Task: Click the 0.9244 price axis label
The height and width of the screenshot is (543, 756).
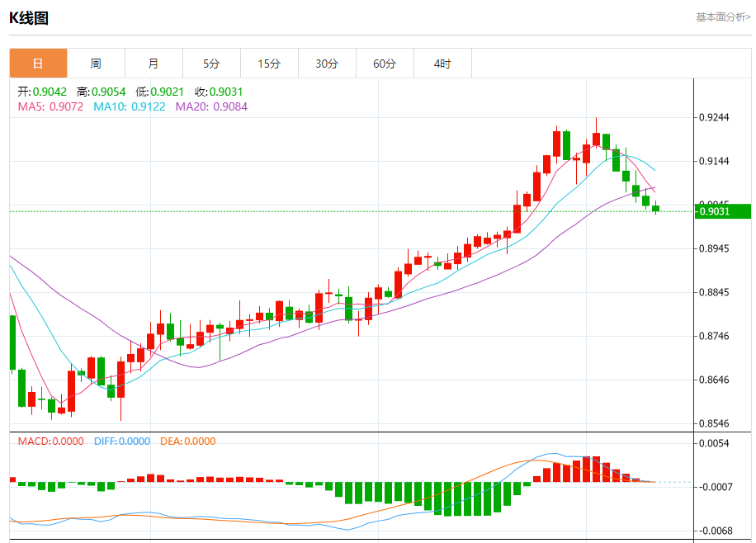Action: [x=714, y=117]
